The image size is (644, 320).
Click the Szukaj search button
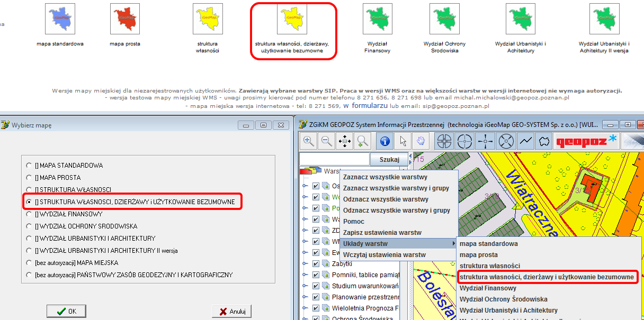click(x=389, y=160)
